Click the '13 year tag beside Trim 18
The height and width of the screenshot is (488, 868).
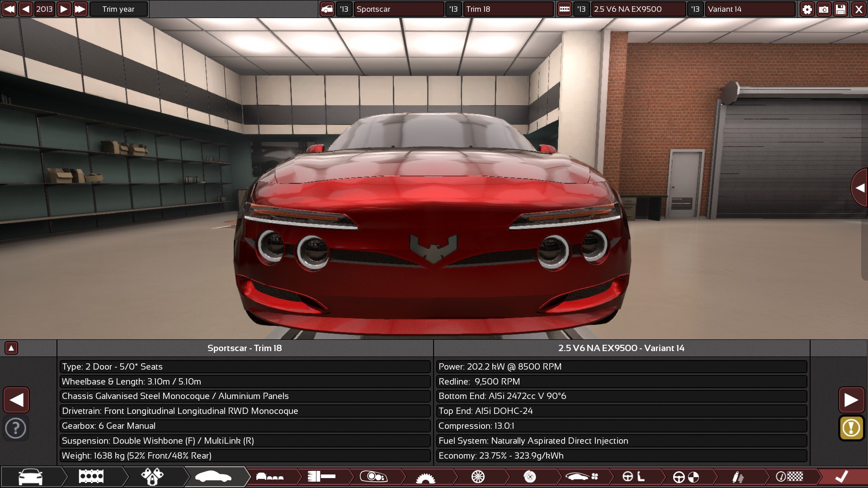[453, 9]
